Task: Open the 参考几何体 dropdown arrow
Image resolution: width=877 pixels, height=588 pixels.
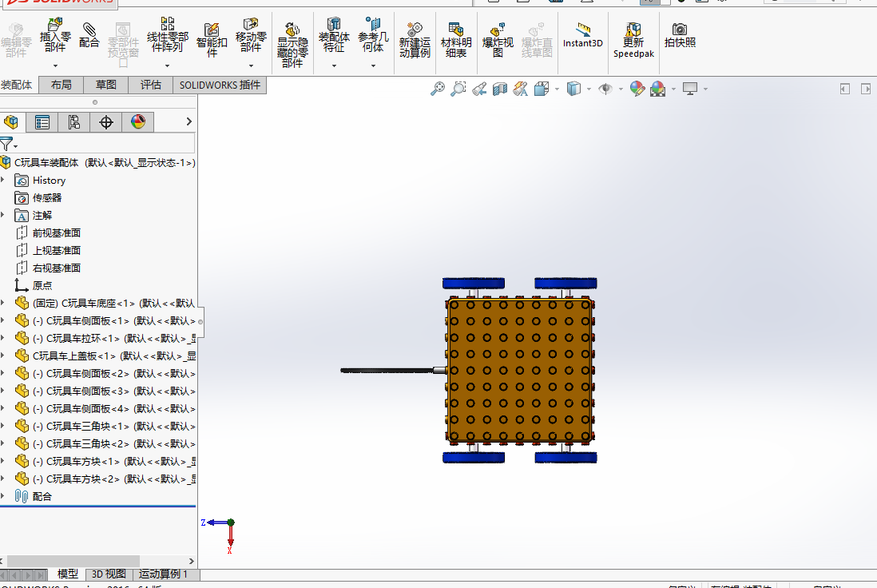Action: (373, 66)
